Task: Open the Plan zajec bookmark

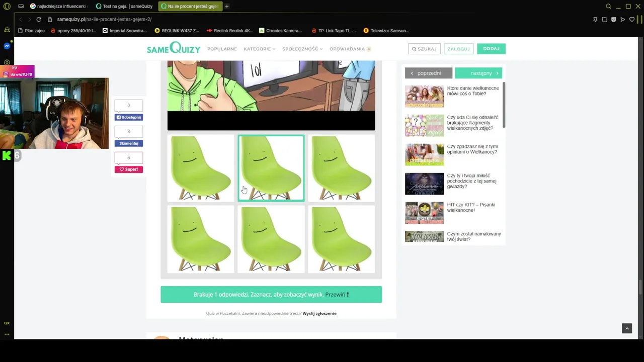Action: [x=31, y=31]
